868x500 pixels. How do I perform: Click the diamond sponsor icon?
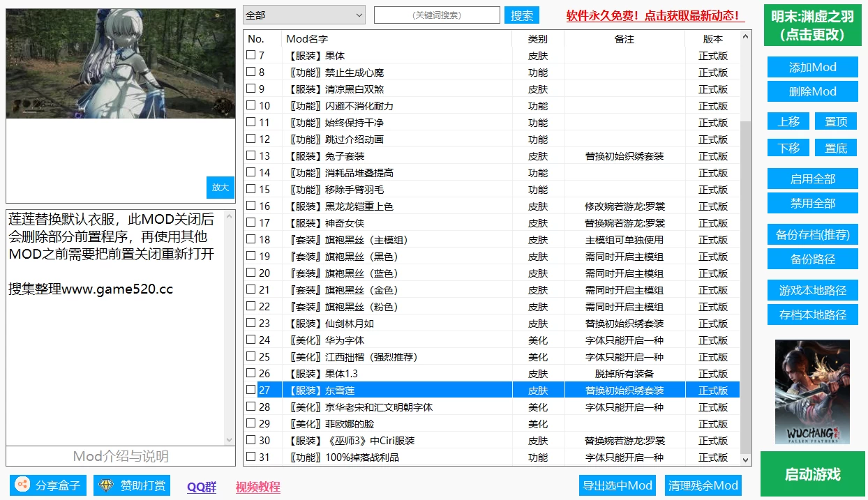[107, 485]
